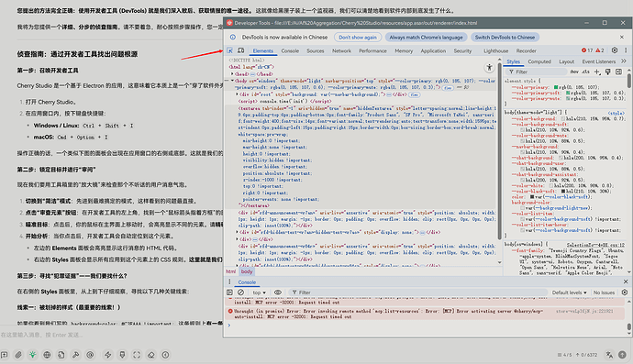Open the MCP tools hammer icon
Screen dimensions: 633x364
click(75, 355)
